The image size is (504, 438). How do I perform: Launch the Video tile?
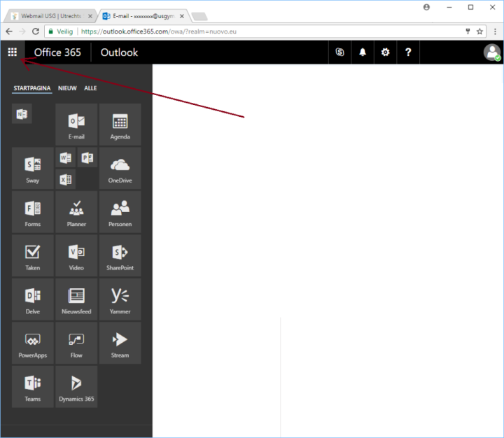coord(76,256)
